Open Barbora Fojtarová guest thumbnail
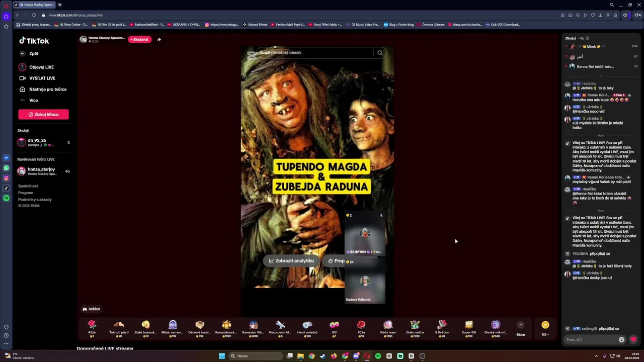 (365, 282)
